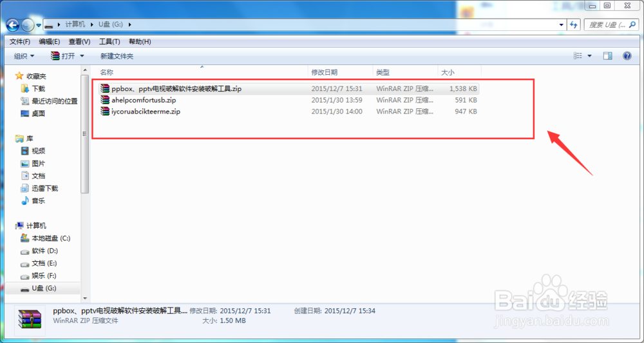This screenshot has width=644, height=343.
Task: Open the 音乐 library
Action: click(x=33, y=201)
